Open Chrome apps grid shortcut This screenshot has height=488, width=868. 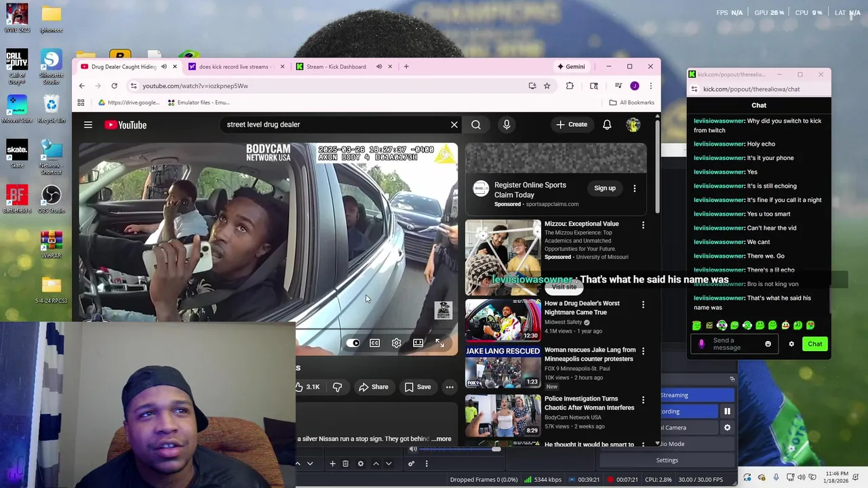81,102
